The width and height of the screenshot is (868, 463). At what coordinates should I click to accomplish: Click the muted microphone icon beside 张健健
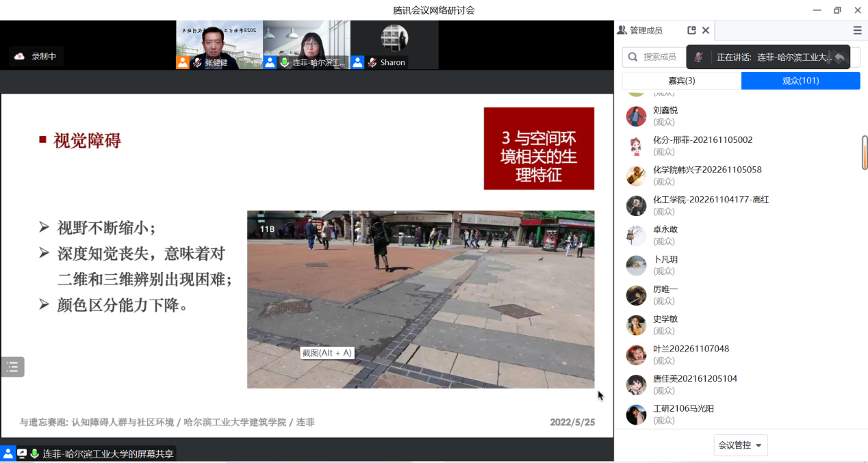coord(197,62)
